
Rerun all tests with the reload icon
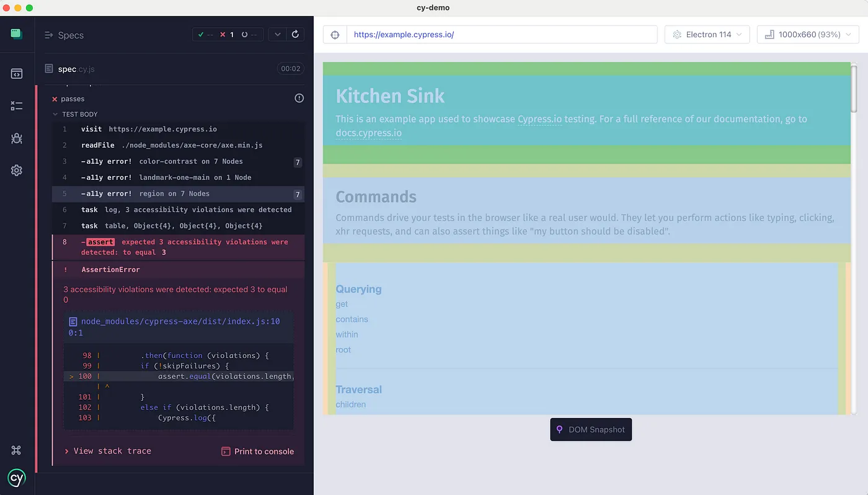(296, 34)
